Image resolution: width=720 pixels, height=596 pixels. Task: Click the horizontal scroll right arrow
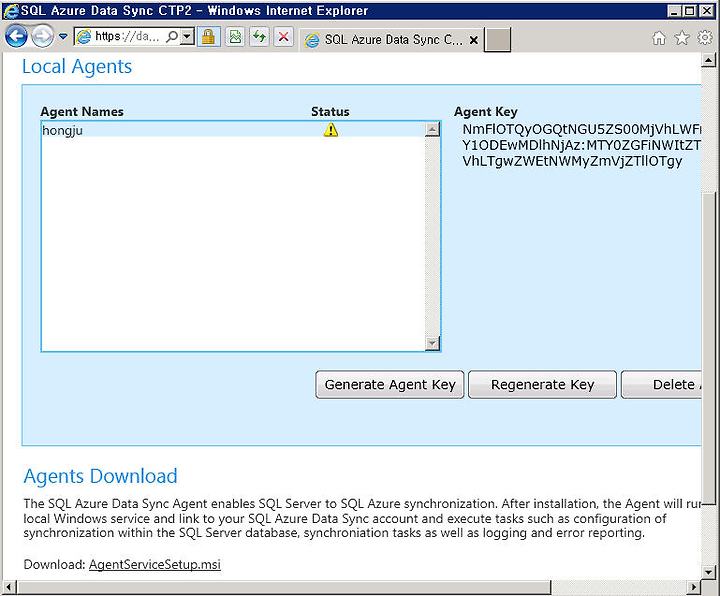694,587
